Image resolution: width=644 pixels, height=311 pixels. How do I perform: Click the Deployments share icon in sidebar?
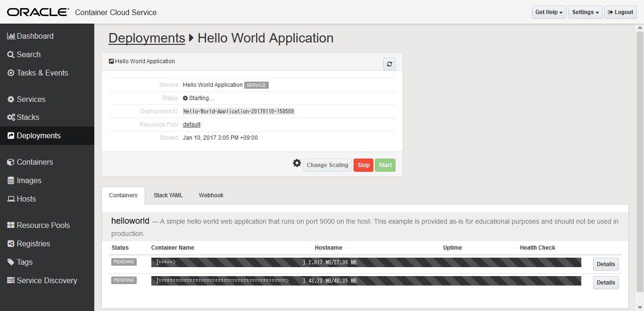(11, 135)
